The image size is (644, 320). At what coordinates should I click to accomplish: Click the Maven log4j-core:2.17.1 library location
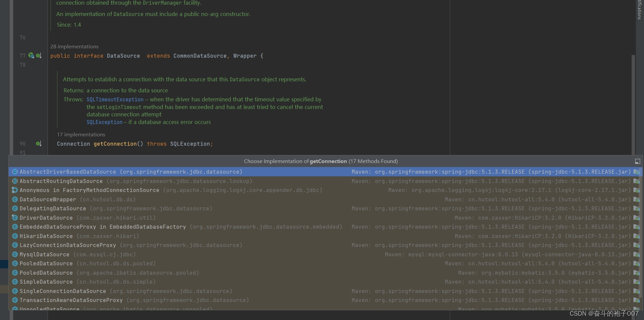coord(509,190)
